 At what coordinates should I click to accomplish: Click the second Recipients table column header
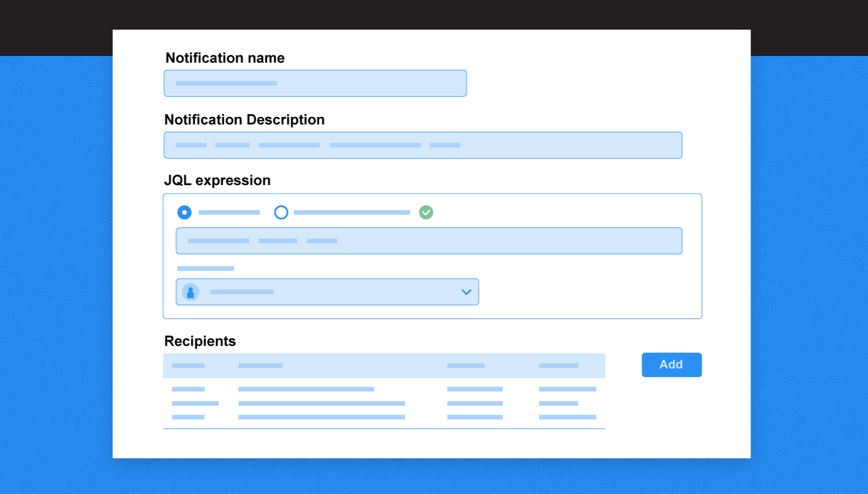[261, 366]
